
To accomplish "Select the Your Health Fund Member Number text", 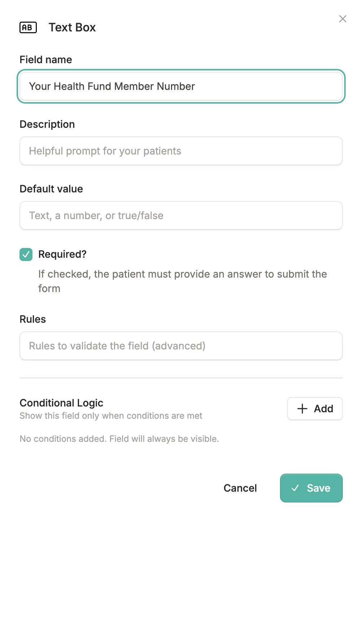I will 112,86.
